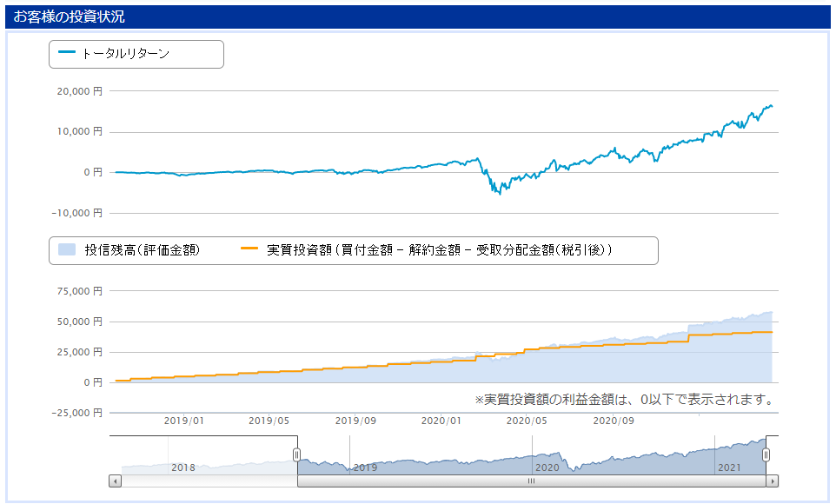Click the お客様の投資状況 header title

(x=69, y=17)
